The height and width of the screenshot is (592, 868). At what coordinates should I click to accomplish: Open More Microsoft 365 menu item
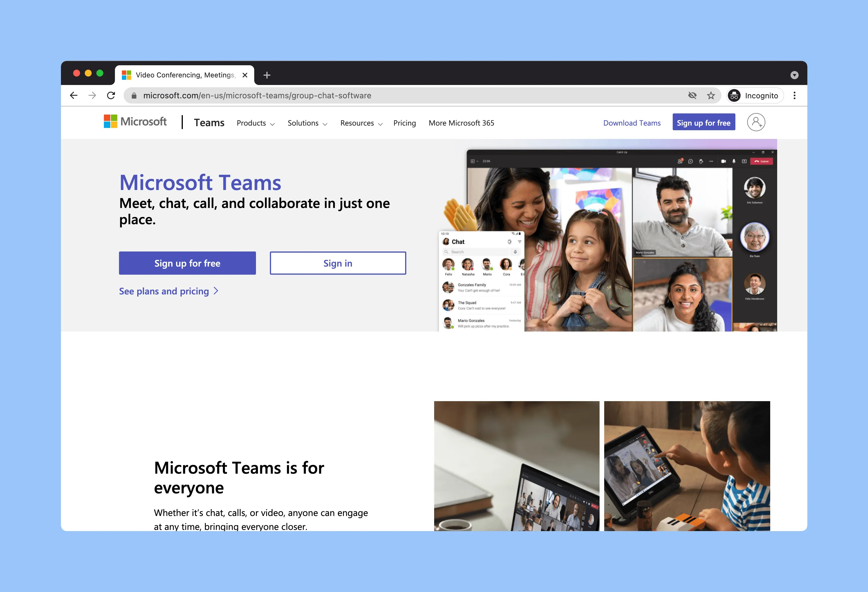(461, 123)
